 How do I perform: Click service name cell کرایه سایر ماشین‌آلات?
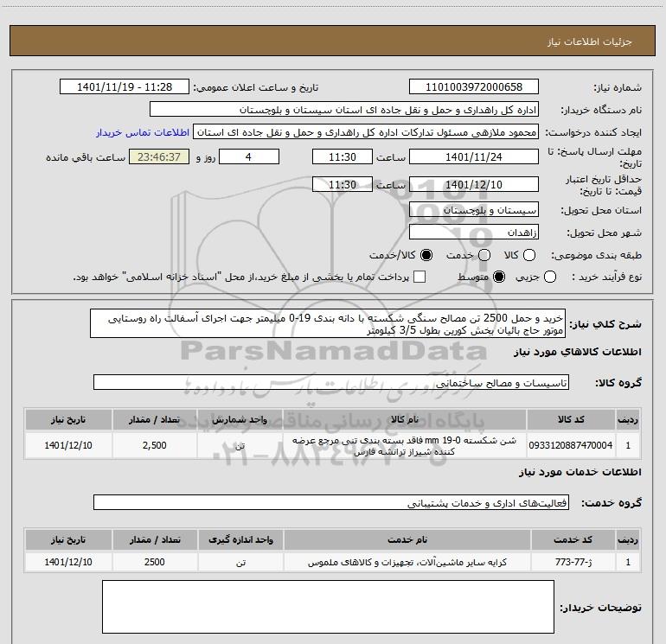(x=407, y=563)
